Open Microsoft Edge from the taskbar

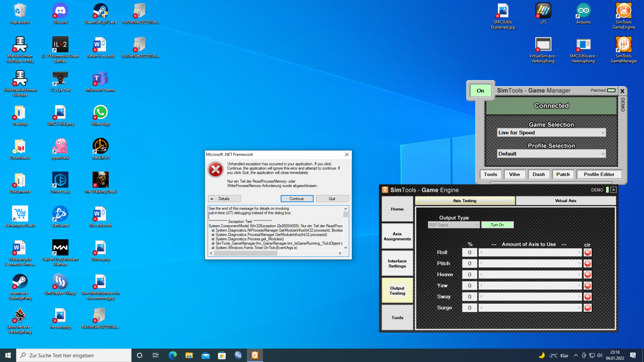pyautogui.click(x=173, y=355)
